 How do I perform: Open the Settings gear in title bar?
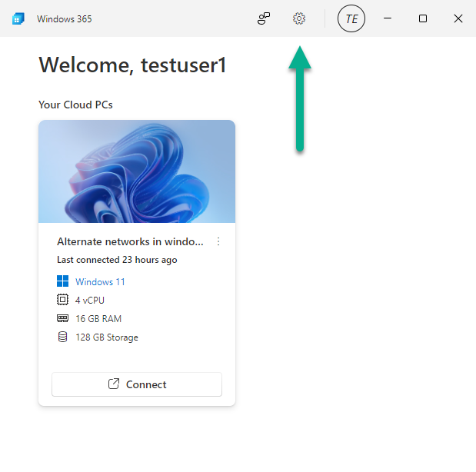299,18
